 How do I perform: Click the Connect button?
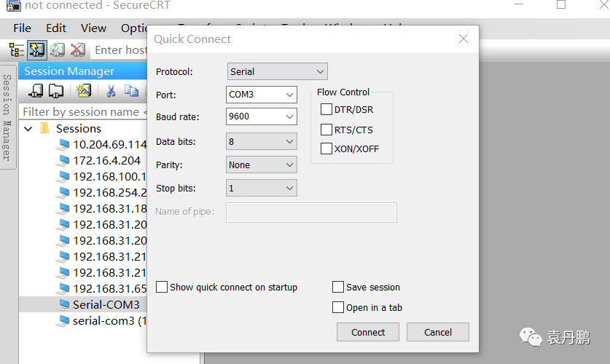tap(368, 332)
